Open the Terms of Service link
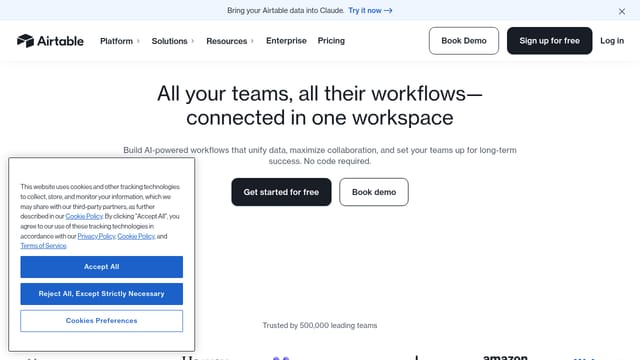The height and width of the screenshot is (360, 640). tap(43, 246)
